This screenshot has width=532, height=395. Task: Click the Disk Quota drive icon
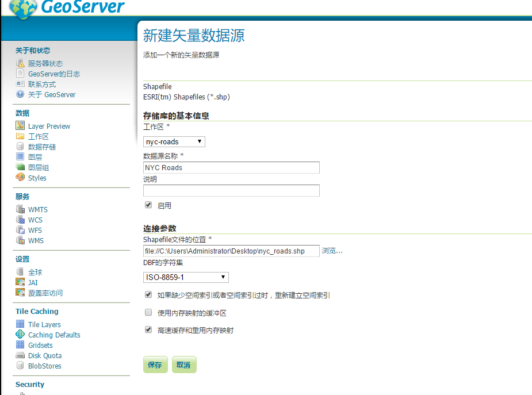pyautogui.click(x=20, y=355)
